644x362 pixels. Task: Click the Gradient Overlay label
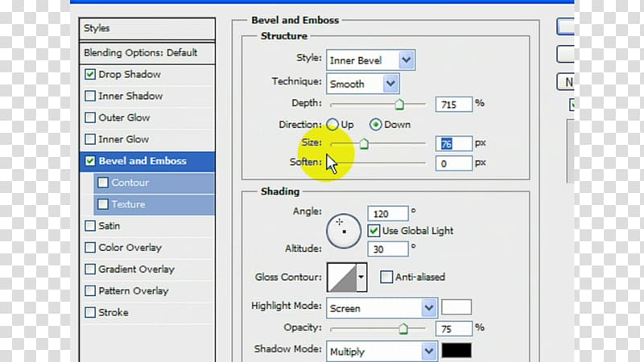point(136,269)
